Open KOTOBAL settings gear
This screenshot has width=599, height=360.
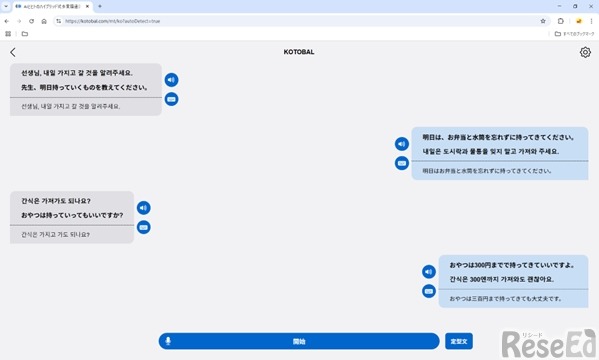click(585, 52)
